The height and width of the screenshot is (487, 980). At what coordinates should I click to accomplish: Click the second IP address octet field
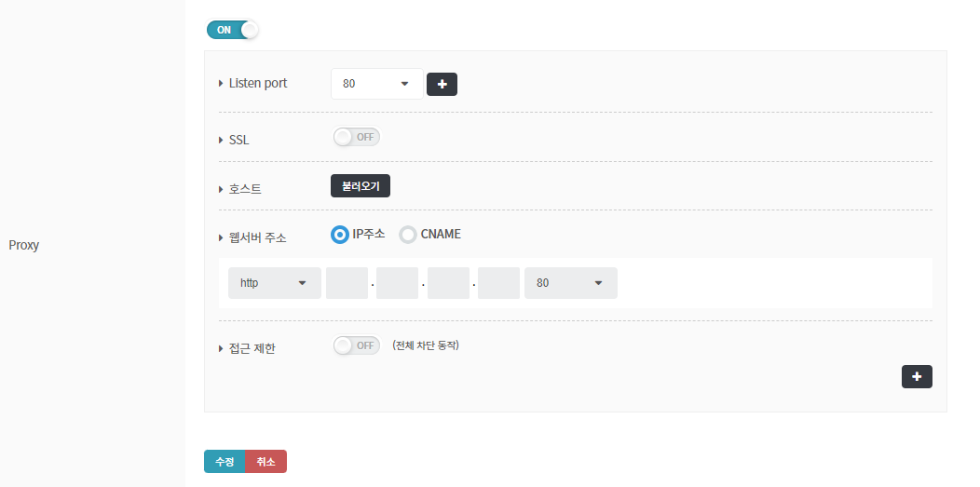[x=398, y=283]
